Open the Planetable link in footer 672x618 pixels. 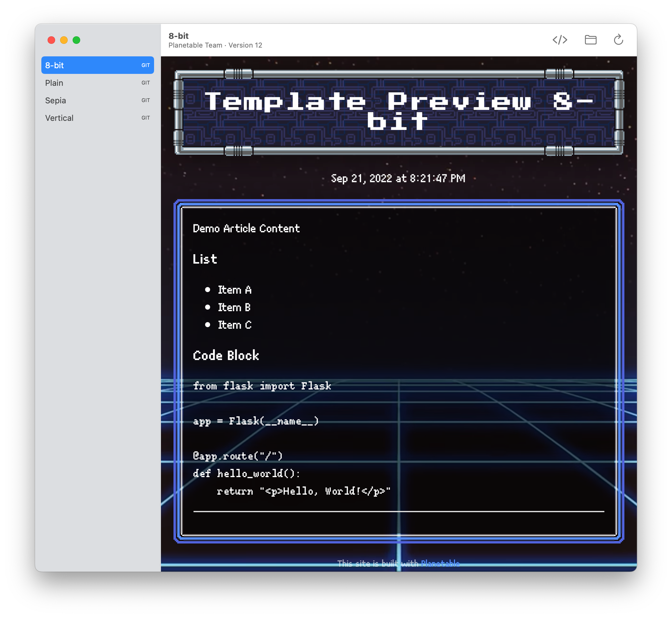(x=440, y=564)
